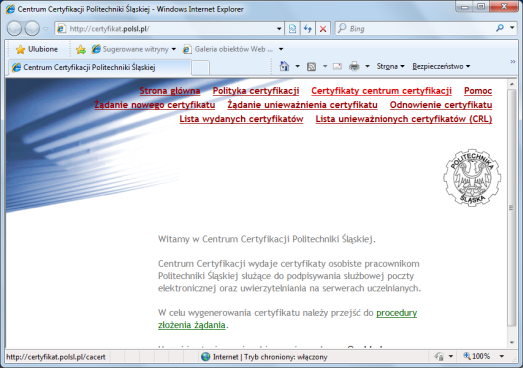Minimize the Internet Explorer window

coord(465,7)
